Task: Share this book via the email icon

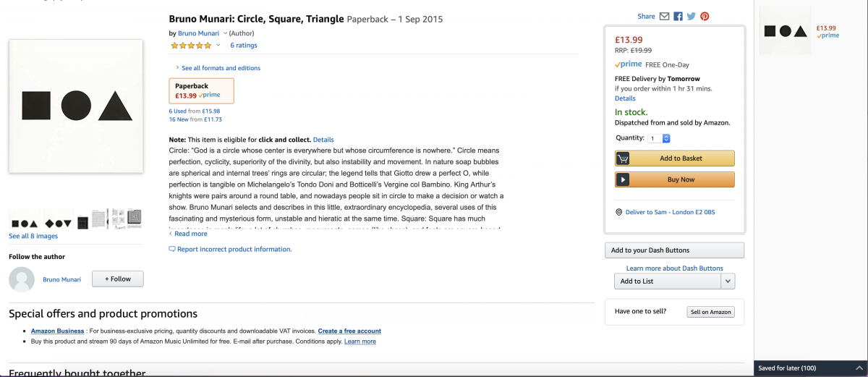Action: click(x=664, y=17)
